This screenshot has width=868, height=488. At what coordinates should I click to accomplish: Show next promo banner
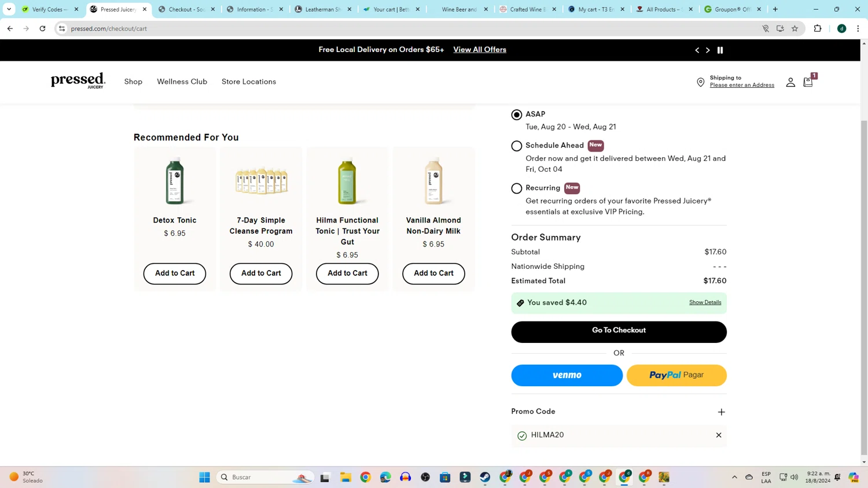[708, 50]
